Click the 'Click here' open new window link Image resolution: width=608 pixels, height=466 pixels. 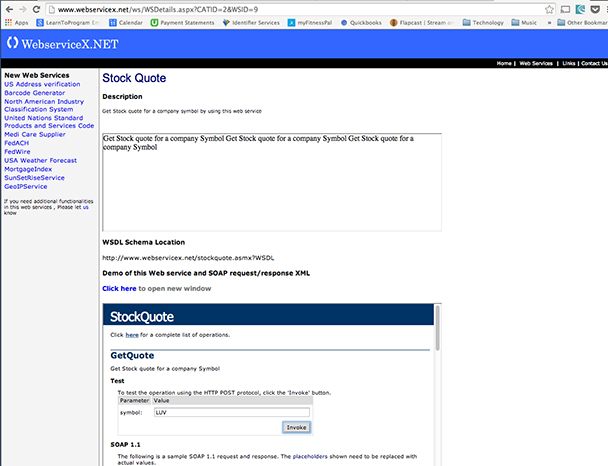click(x=119, y=288)
